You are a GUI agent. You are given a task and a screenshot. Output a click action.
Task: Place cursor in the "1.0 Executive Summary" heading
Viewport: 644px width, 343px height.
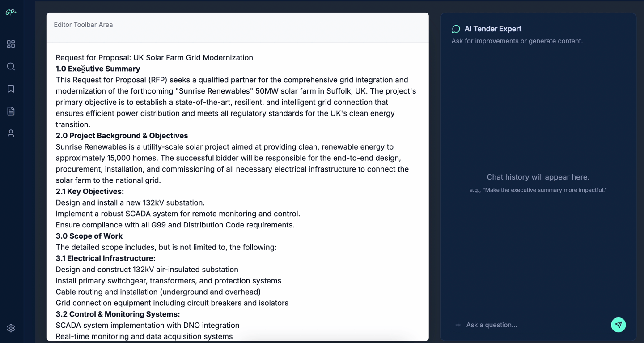point(97,69)
